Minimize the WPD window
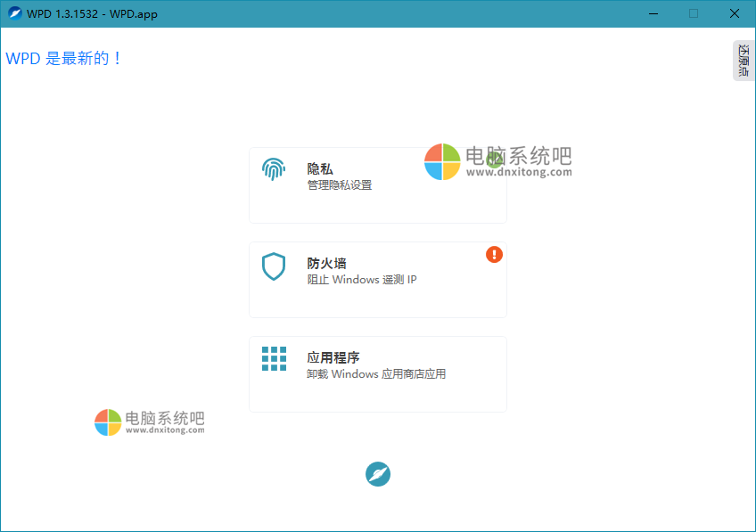 click(653, 13)
